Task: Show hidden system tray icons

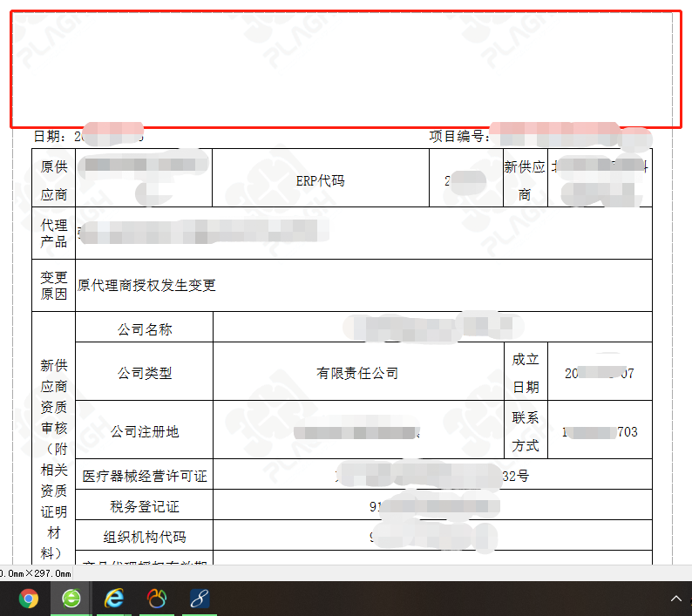Action: pyautogui.click(x=675, y=599)
